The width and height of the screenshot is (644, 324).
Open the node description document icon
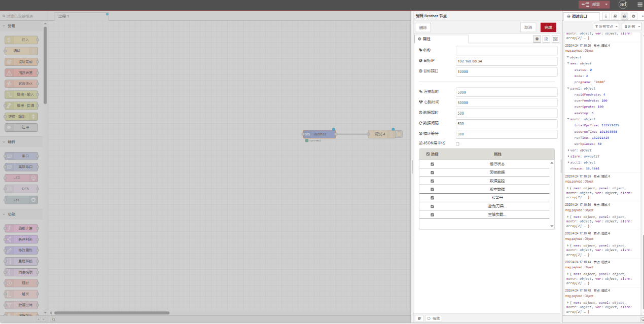[546, 39]
